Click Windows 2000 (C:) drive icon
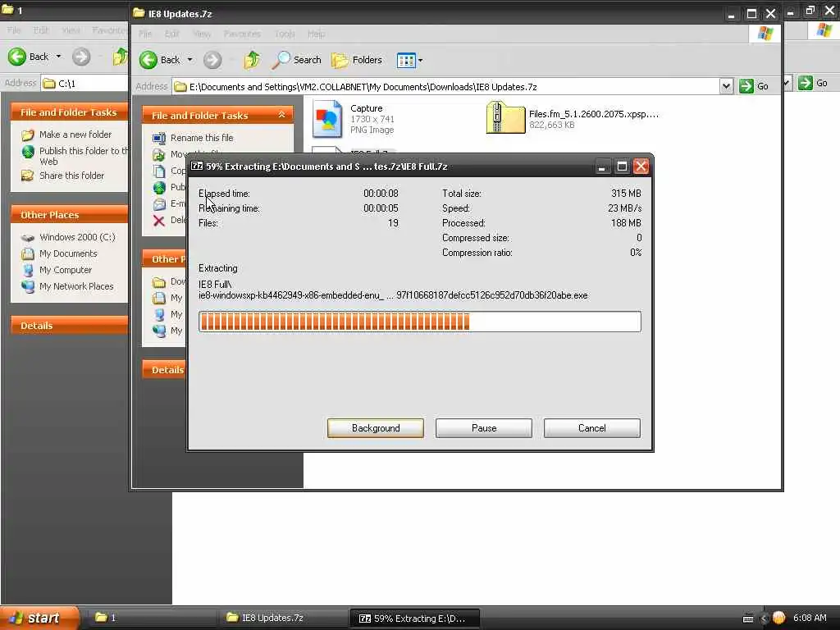 pyautogui.click(x=28, y=237)
